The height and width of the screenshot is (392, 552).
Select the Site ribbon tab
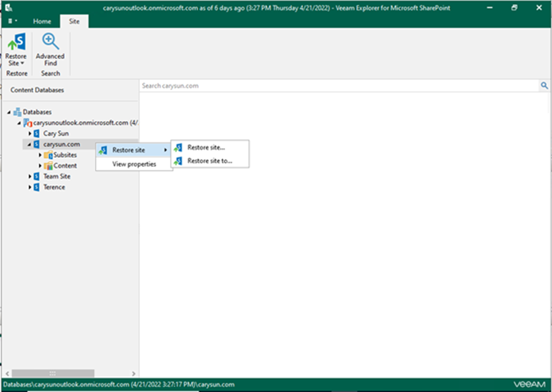pos(74,21)
